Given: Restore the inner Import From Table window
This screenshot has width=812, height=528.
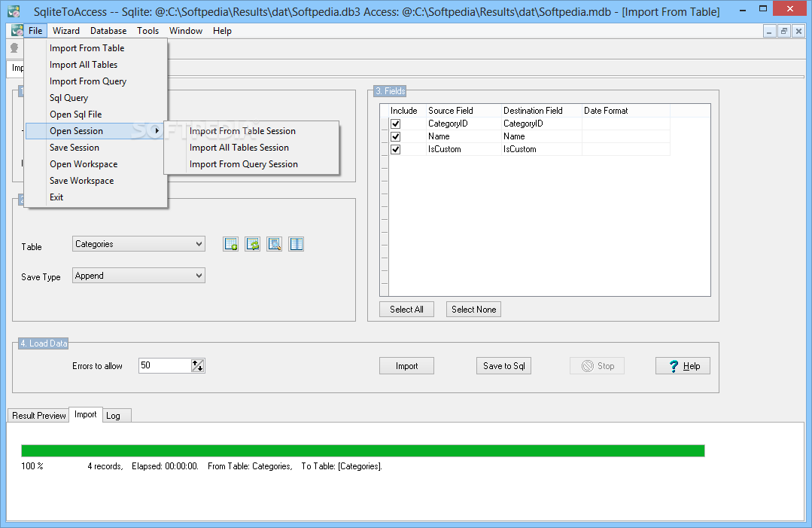Looking at the screenshot, I should point(784,32).
